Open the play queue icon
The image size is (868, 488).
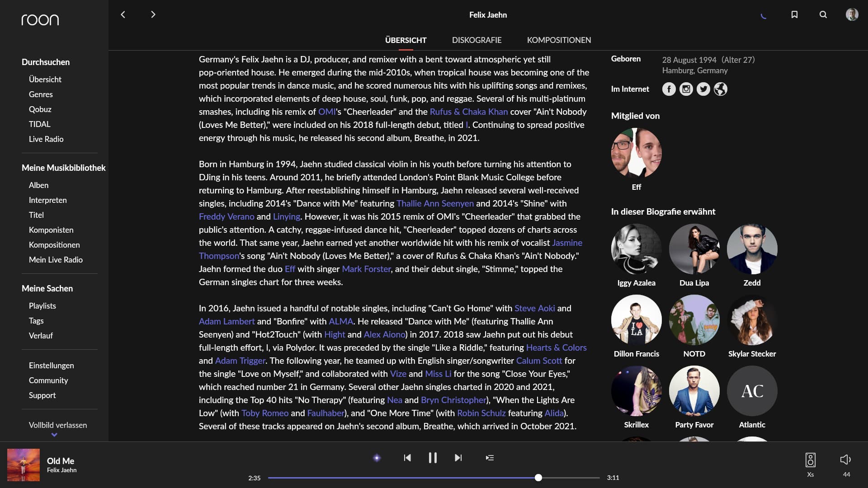(490, 458)
